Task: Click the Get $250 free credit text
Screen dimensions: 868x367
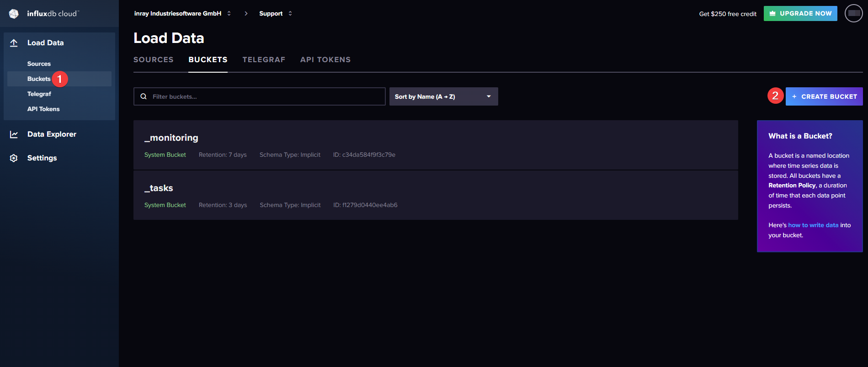Action: [728, 14]
